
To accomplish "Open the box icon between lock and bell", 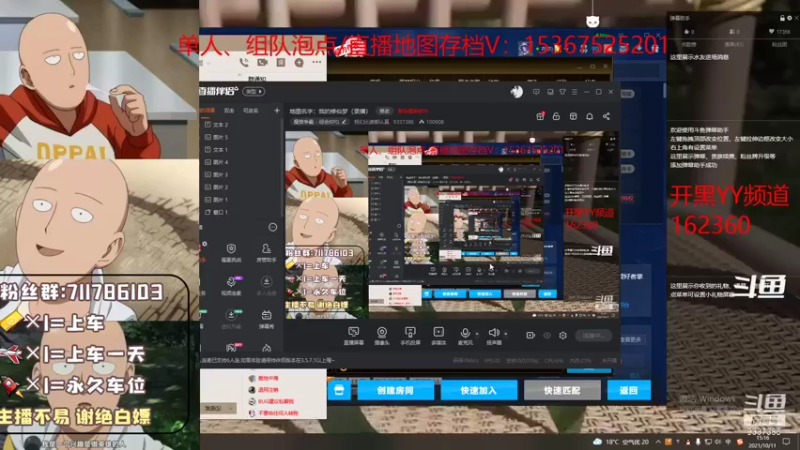I will coord(573,116).
